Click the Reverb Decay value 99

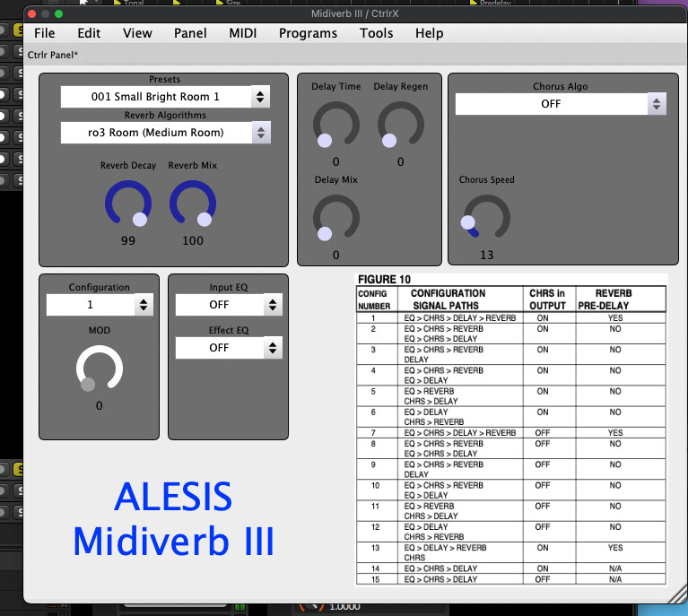point(128,240)
